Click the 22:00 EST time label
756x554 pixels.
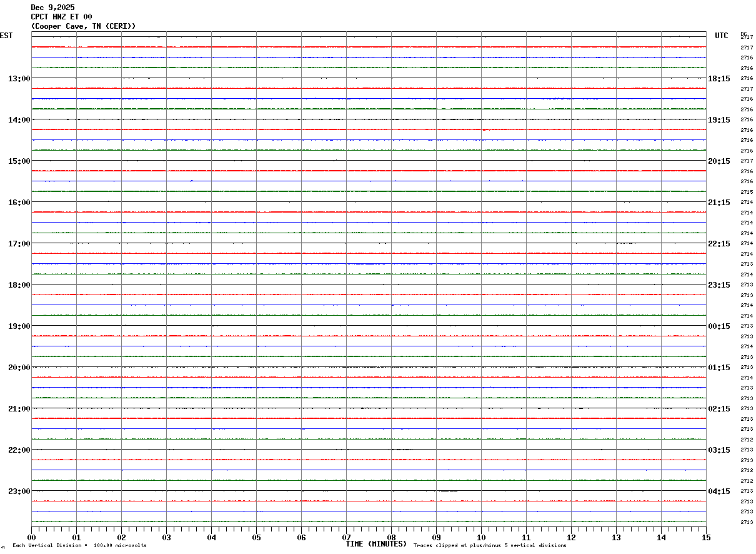tap(19, 450)
